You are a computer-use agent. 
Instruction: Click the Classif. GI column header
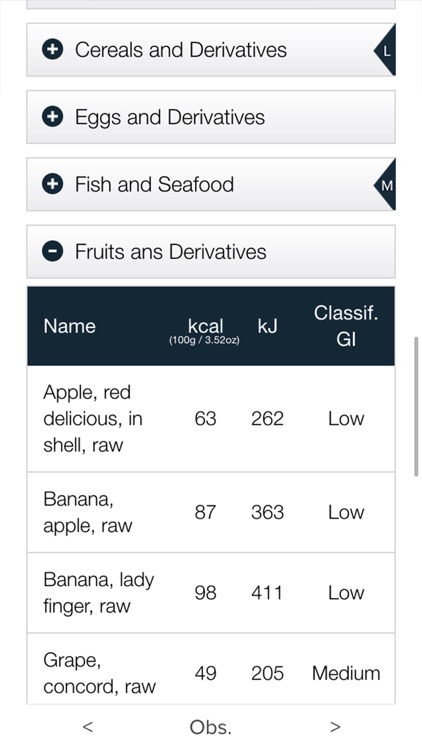point(346,326)
